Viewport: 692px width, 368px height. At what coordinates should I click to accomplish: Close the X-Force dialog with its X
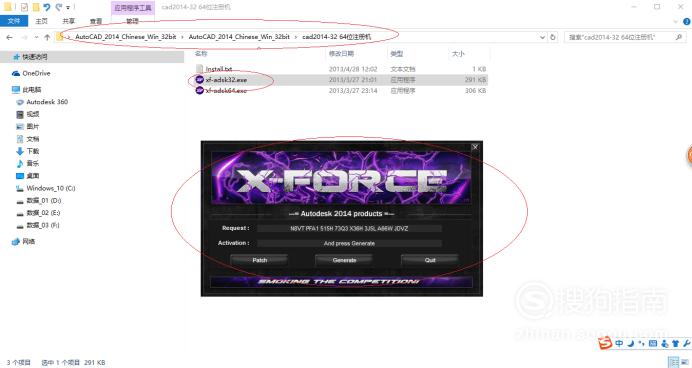point(475,147)
